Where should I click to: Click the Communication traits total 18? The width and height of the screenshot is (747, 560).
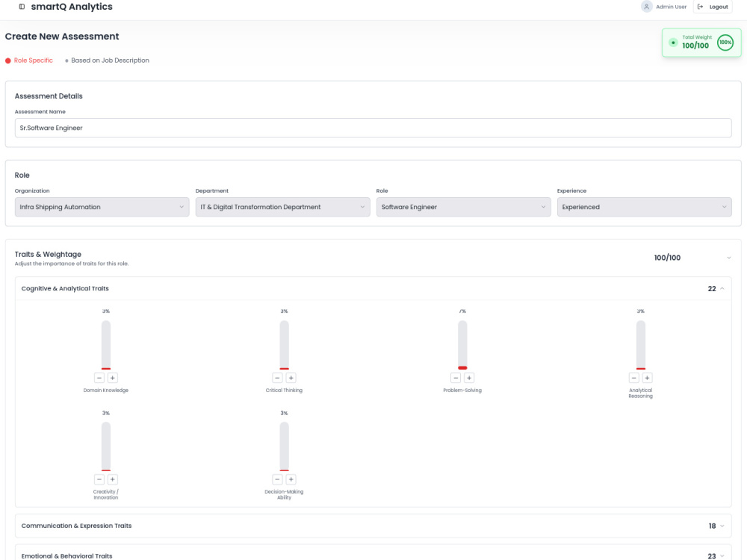tap(712, 526)
